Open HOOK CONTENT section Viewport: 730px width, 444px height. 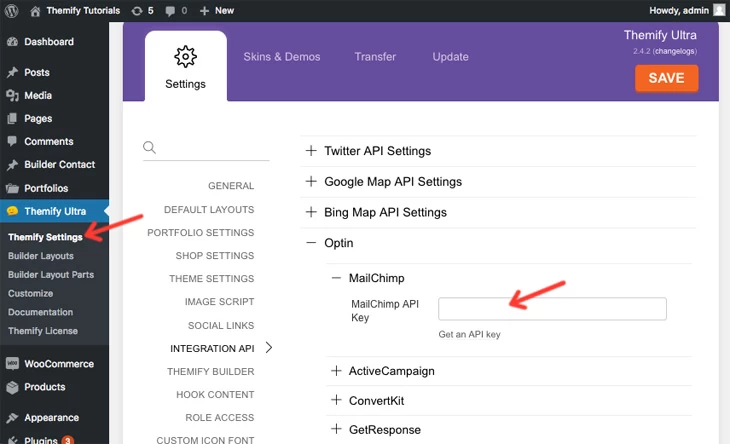click(x=215, y=395)
